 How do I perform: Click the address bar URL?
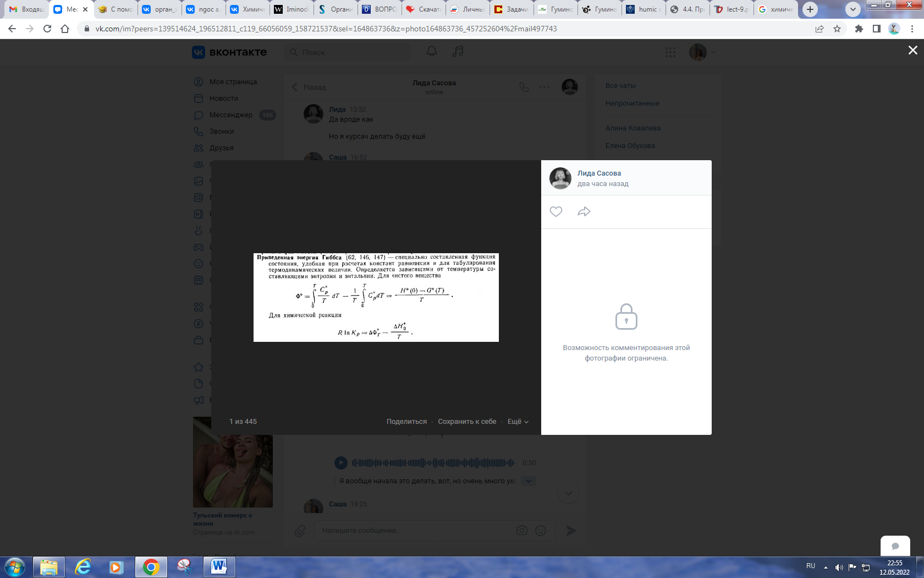tap(326, 29)
